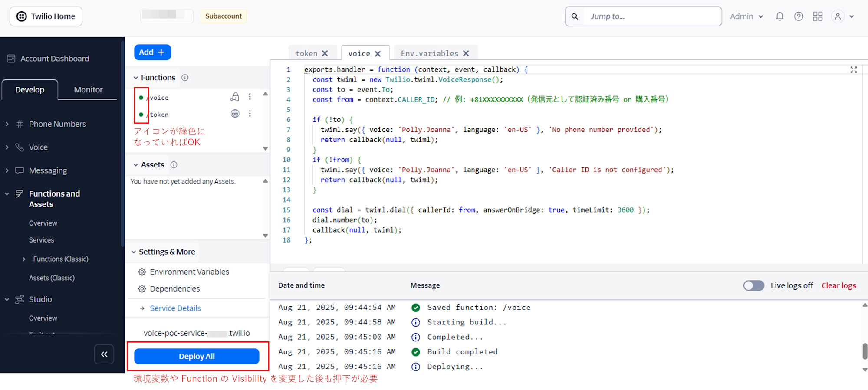This screenshot has width=868, height=390.
Task: Change /token visibility globe icon
Action: (235, 114)
